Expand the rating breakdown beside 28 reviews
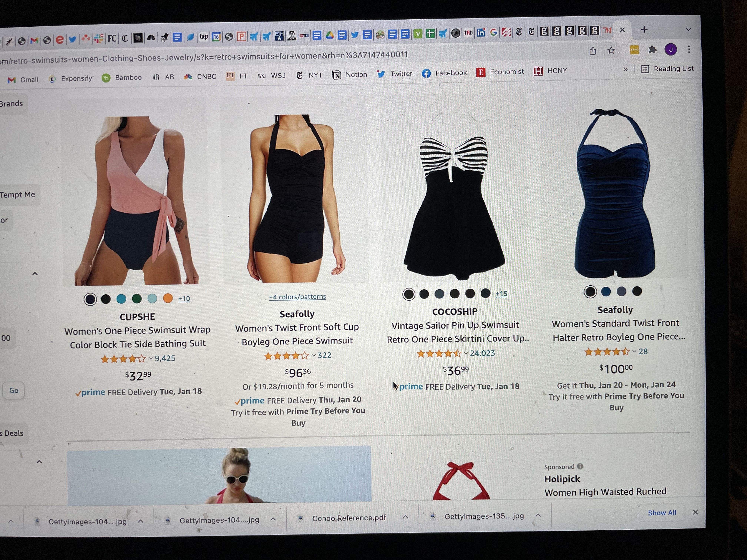Screen dimensions: 747x560 pyautogui.click(x=634, y=352)
